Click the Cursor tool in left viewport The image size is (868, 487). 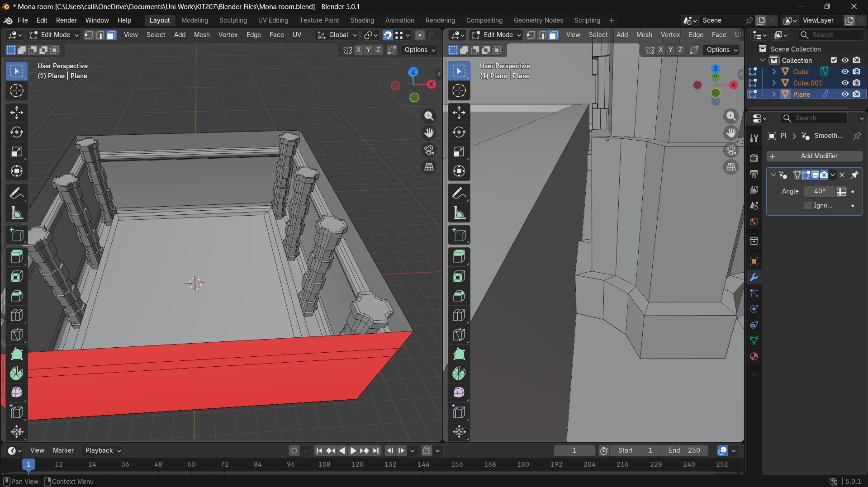pos(17,91)
